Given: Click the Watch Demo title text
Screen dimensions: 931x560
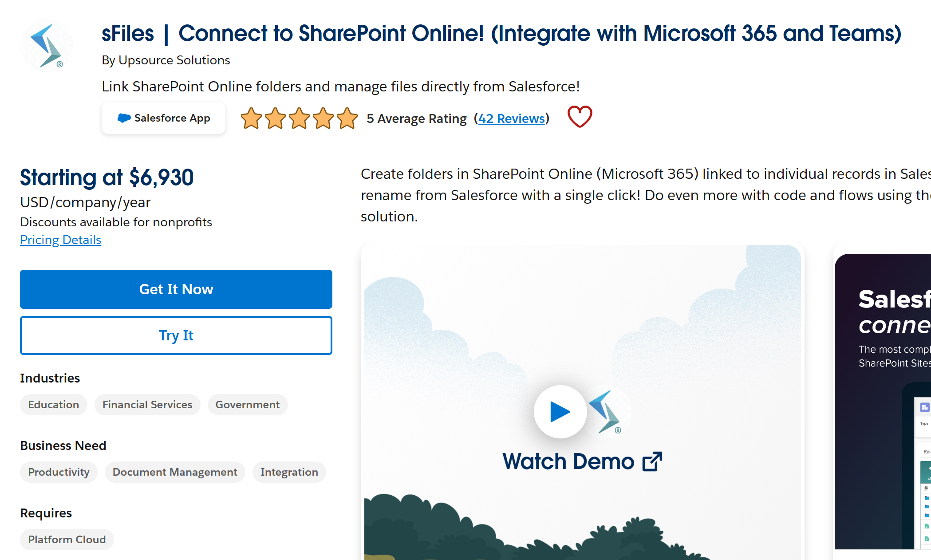Looking at the screenshot, I should pos(568,461).
